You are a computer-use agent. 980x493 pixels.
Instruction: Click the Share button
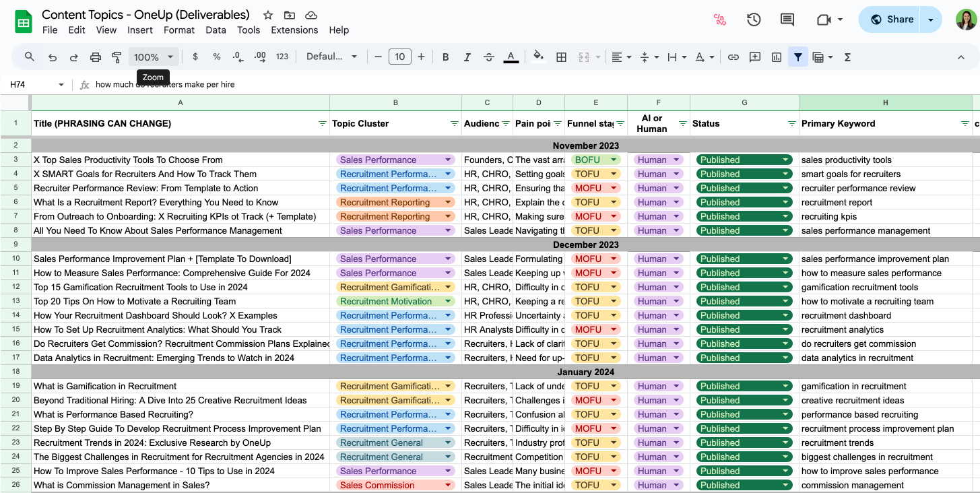click(x=890, y=20)
